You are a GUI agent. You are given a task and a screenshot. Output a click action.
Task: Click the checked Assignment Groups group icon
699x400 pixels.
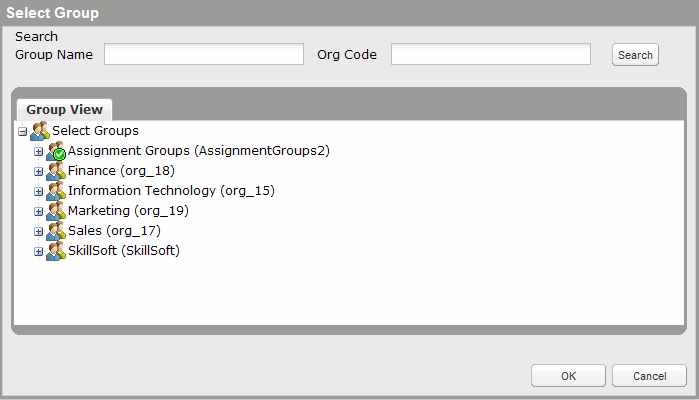point(56,151)
